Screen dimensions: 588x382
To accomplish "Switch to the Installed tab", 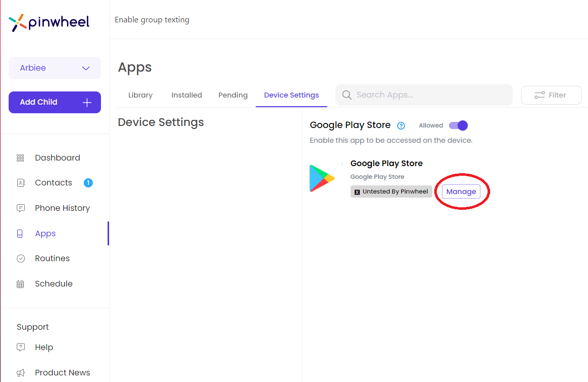I will click(186, 94).
